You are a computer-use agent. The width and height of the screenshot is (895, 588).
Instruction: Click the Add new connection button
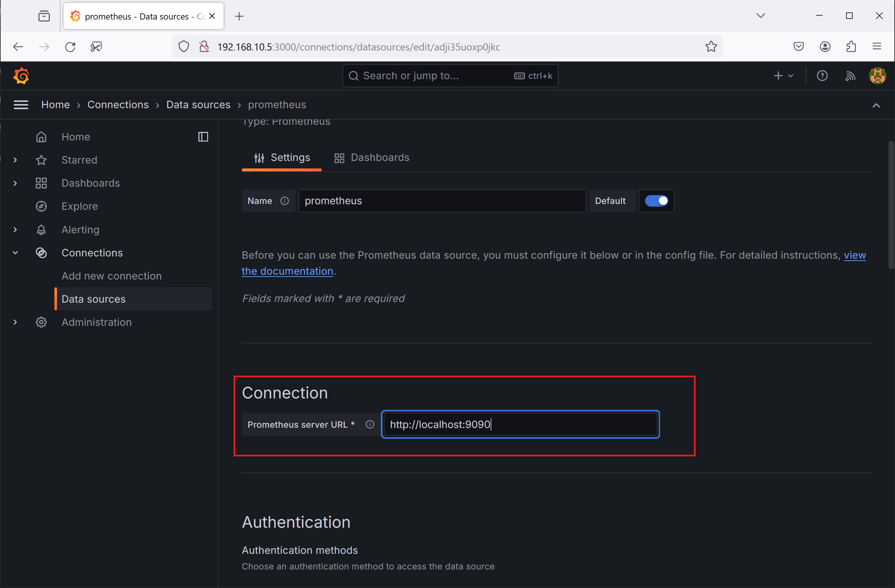click(111, 276)
